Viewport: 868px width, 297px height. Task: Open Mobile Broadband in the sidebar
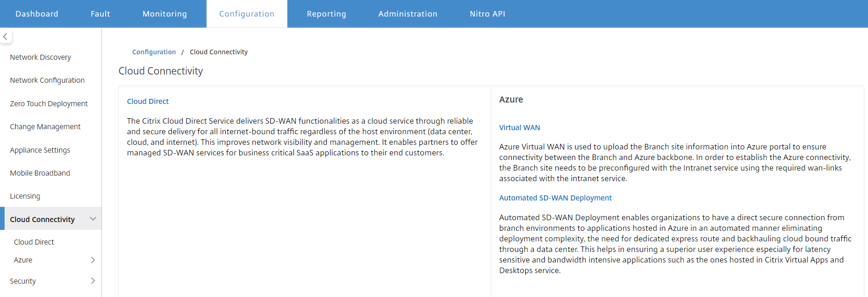tap(40, 173)
